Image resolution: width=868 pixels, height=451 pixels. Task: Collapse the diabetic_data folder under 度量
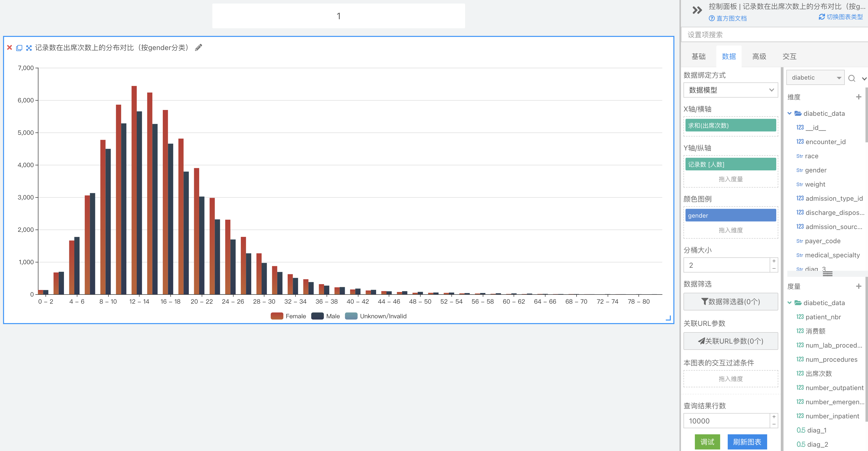pyautogui.click(x=789, y=303)
